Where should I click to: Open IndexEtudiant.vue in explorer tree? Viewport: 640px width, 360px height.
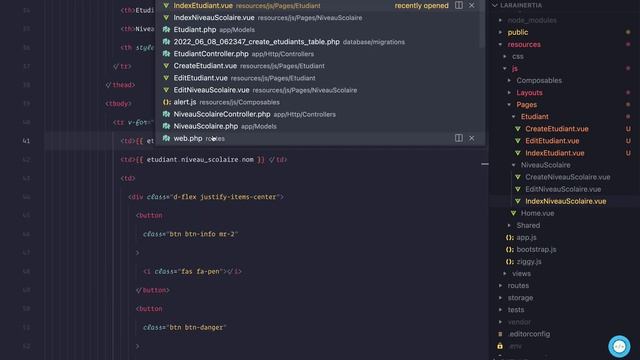(x=554, y=153)
